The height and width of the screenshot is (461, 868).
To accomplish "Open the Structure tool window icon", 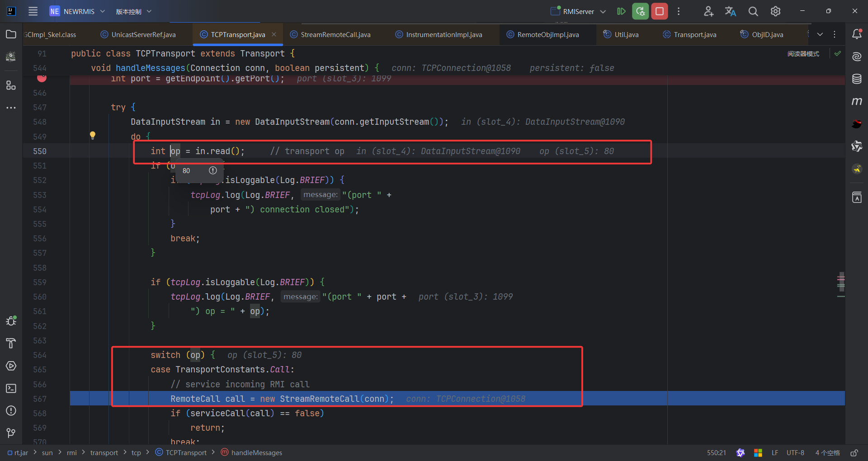I will pyautogui.click(x=11, y=85).
